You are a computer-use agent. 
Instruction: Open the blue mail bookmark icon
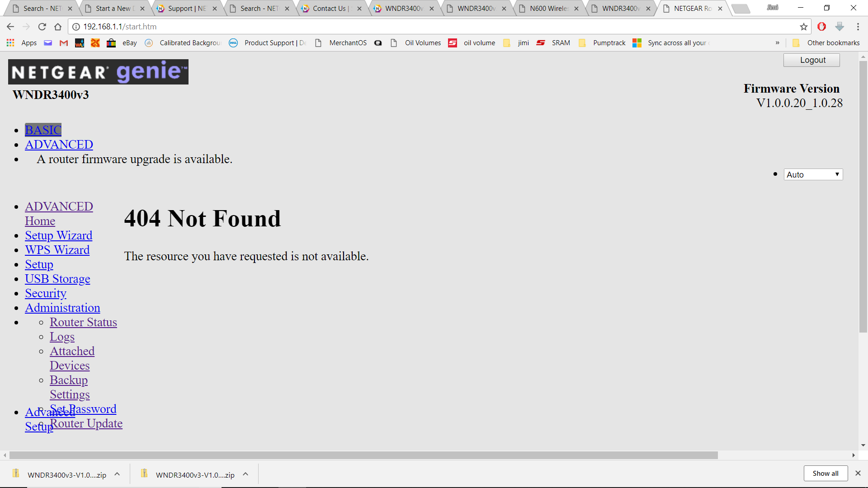[x=48, y=43]
